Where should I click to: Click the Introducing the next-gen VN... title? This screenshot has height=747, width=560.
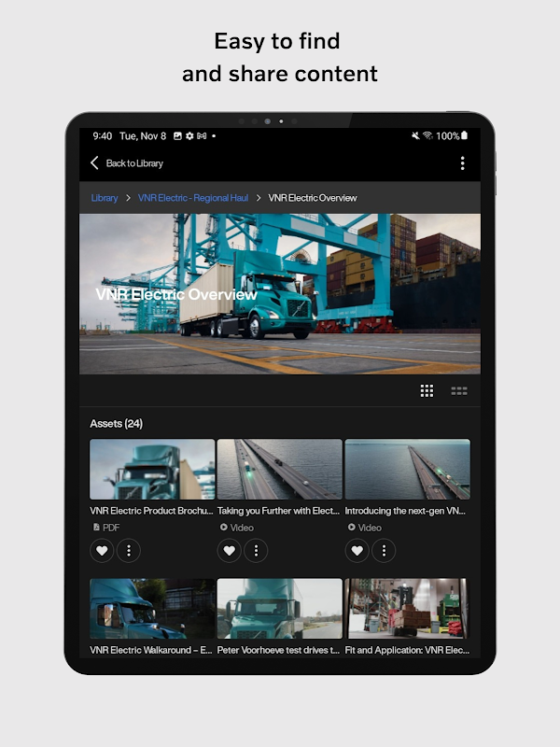pos(405,511)
